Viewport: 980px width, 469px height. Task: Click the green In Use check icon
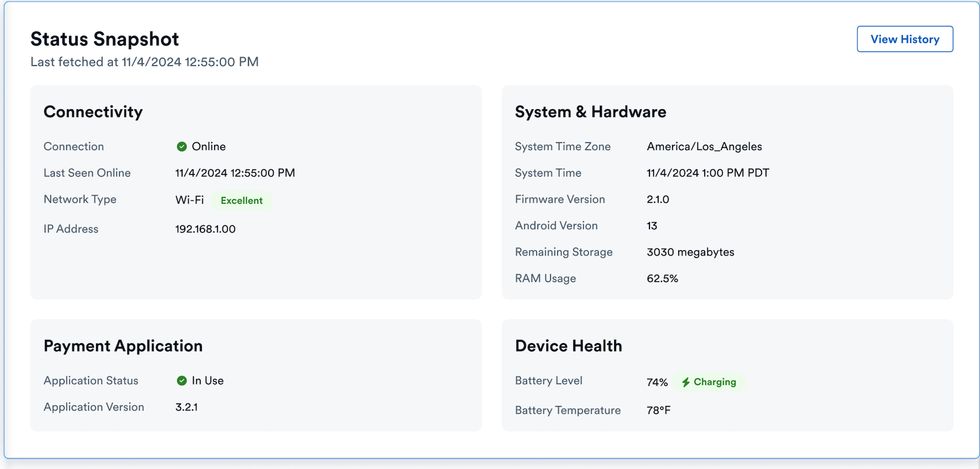click(x=182, y=381)
